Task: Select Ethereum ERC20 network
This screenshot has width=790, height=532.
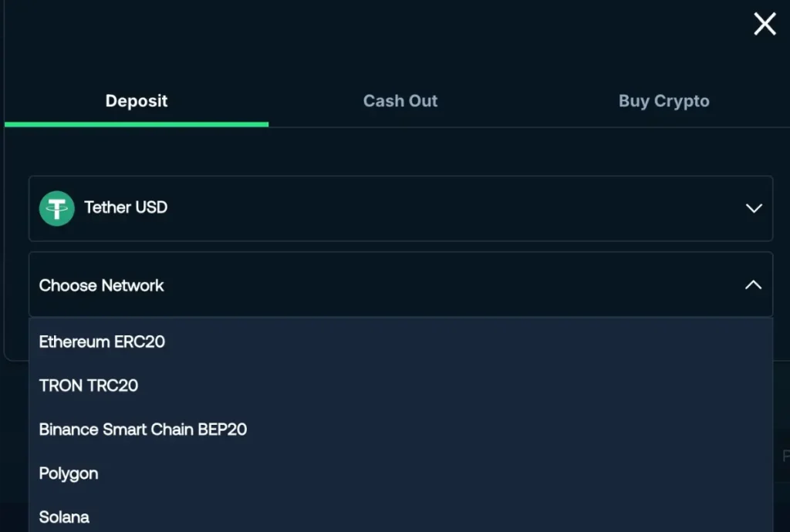Action: pyautogui.click(x=102, y=342)
